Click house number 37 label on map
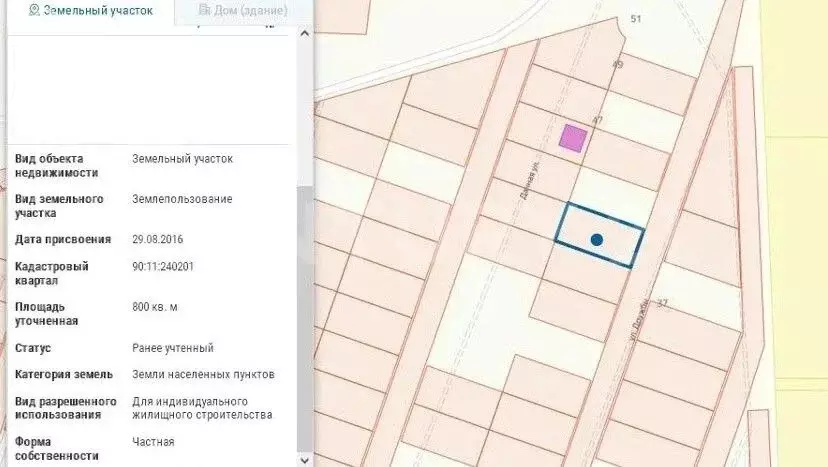Screen dimensions: 828x467 662,303
